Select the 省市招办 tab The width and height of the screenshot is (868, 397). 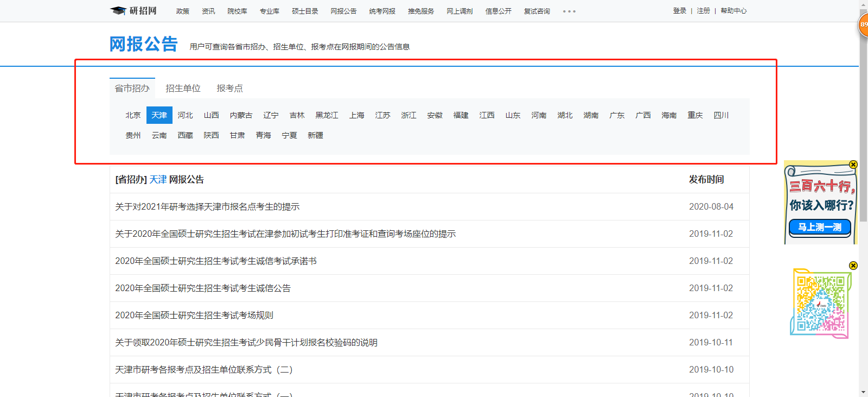[x=132, y=88]
